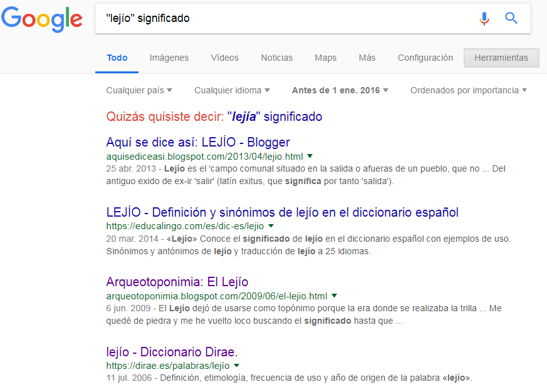The image size is (547, 392).
Task: Click the snippet dated 20 mar. 2014
Action: click(x=308, y=245)
